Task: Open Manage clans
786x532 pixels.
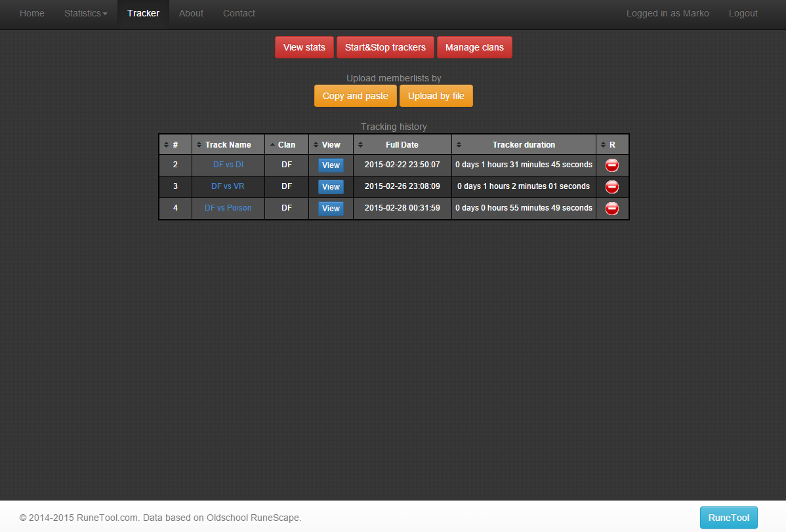Action: [x=474, y=47]
